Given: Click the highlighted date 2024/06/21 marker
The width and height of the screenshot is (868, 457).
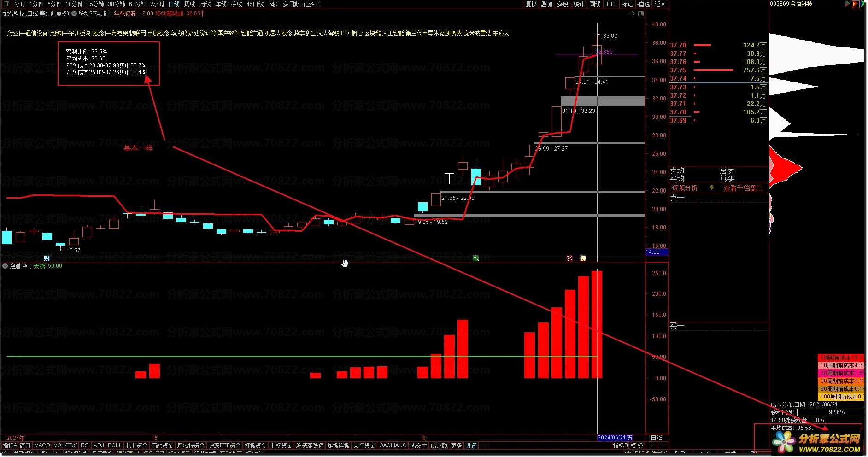Looking at the screenshot, I should [615, 438].
